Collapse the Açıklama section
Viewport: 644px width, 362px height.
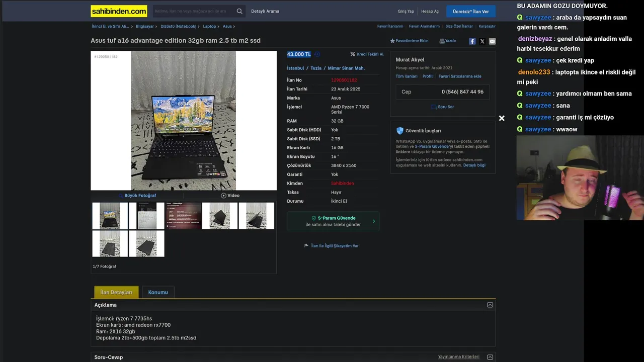click(x=490, y=305)
